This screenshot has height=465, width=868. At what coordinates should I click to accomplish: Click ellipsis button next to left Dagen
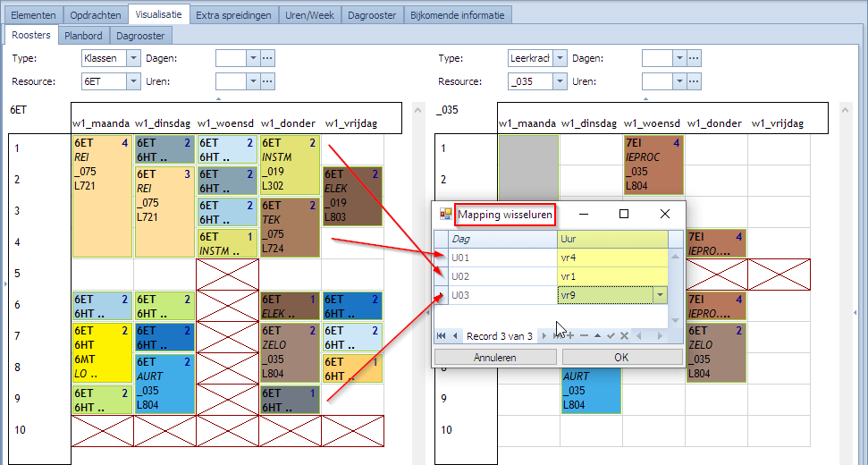coord(267,58)
